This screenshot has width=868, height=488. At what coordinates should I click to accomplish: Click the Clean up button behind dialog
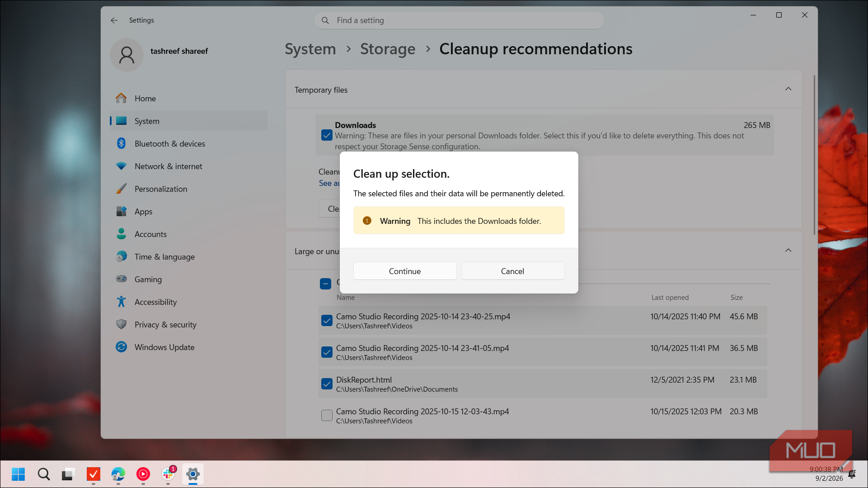[330, 208]
